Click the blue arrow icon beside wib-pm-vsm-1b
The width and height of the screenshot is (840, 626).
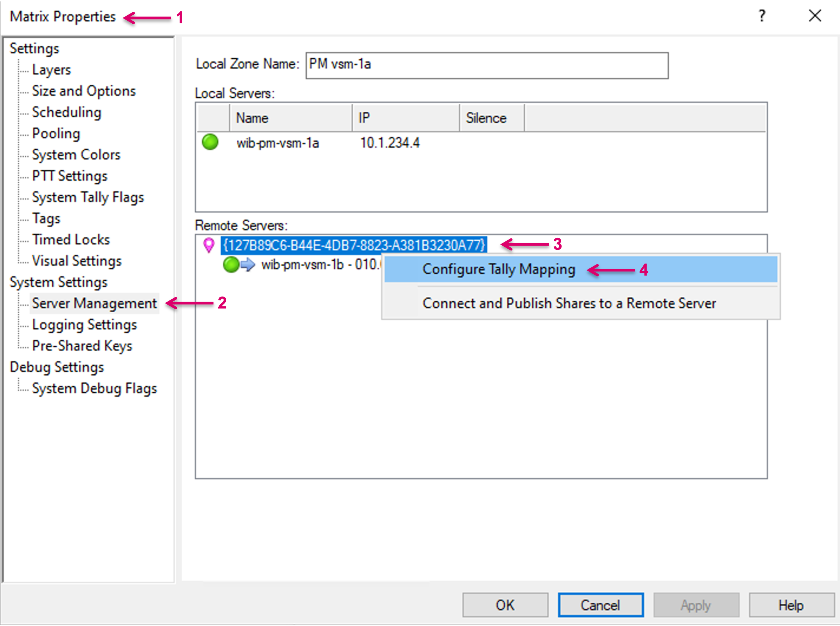(248, 264)
